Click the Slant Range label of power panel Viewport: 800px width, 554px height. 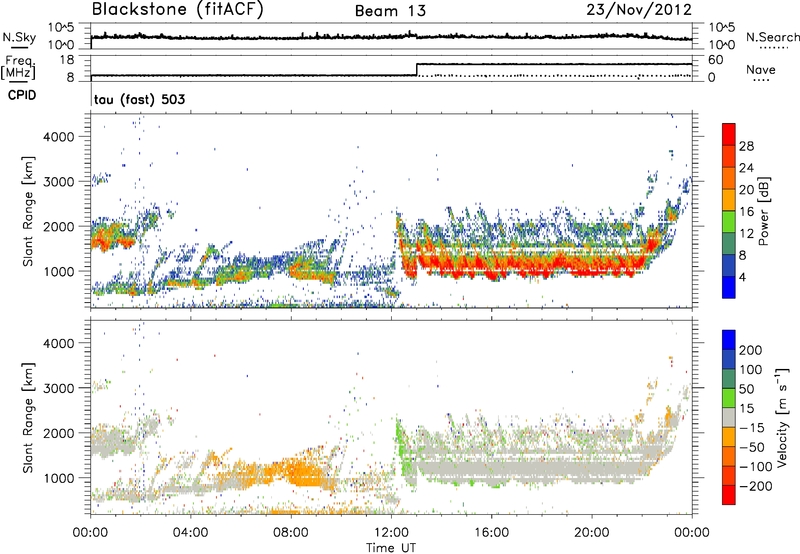click(28, 211)
